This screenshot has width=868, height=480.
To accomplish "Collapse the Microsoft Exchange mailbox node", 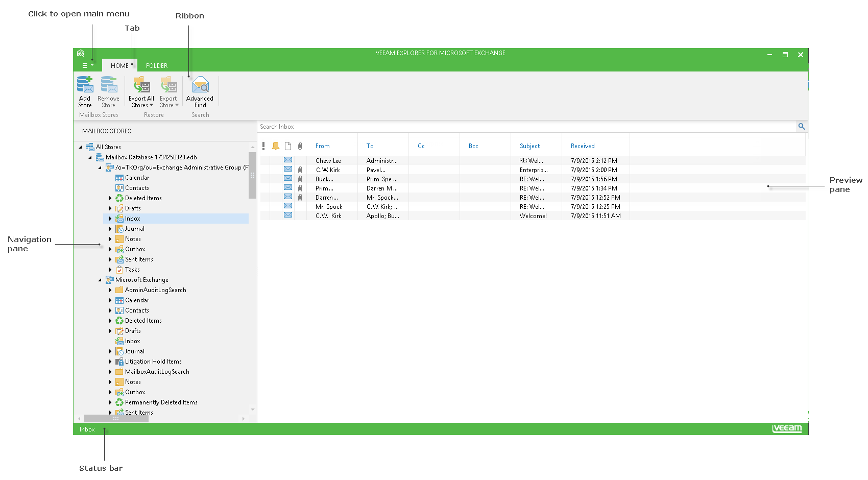I will (100, 280).
